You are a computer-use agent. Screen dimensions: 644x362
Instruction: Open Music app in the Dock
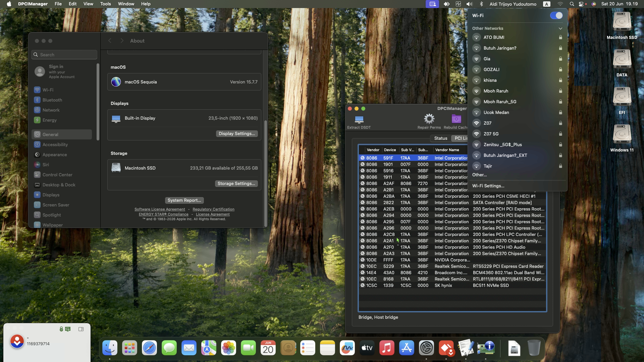point(387,348)
